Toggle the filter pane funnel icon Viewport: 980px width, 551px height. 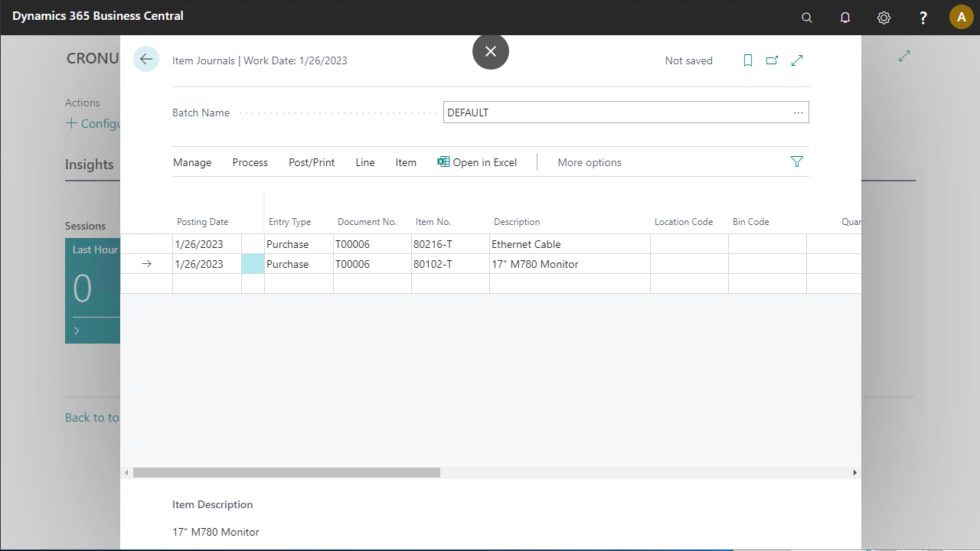(797, 161)
